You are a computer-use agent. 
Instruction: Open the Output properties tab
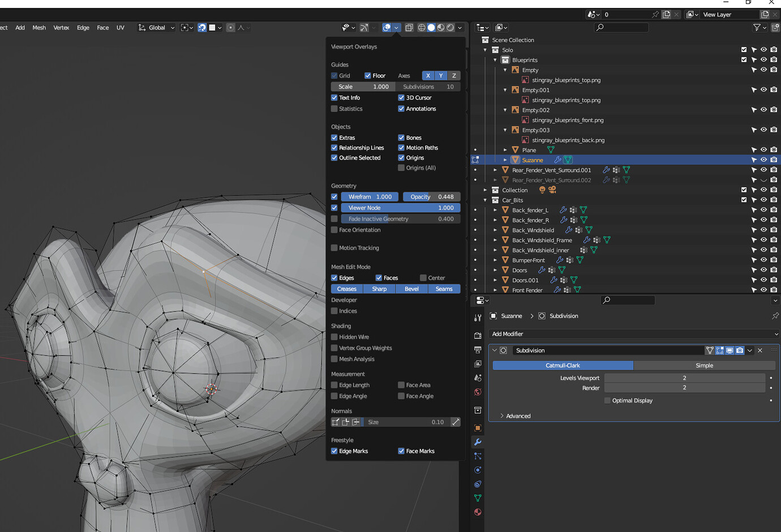pyautogui.click(x=478, y=350)
